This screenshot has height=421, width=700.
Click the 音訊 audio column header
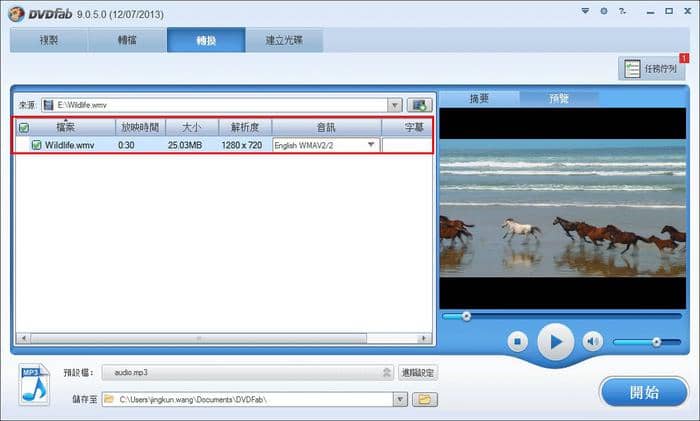click(x=326, y=128)
